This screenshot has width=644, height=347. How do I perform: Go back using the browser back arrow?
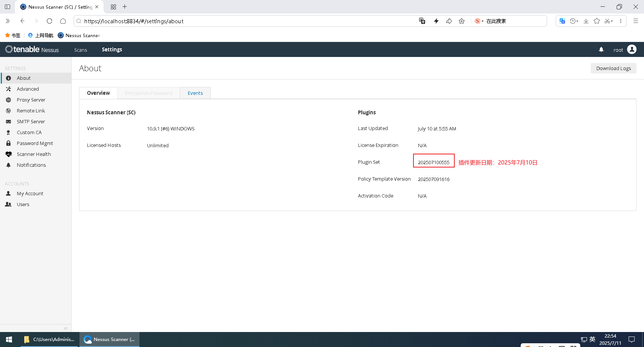point(22,21)
